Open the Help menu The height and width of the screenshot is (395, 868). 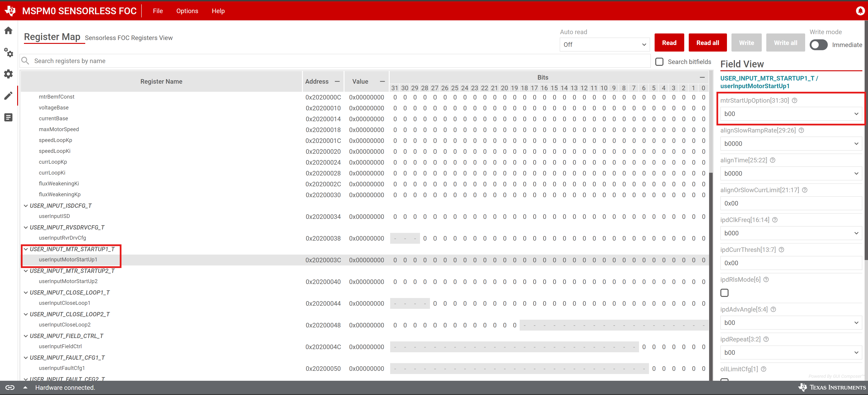tap(218, 11)
